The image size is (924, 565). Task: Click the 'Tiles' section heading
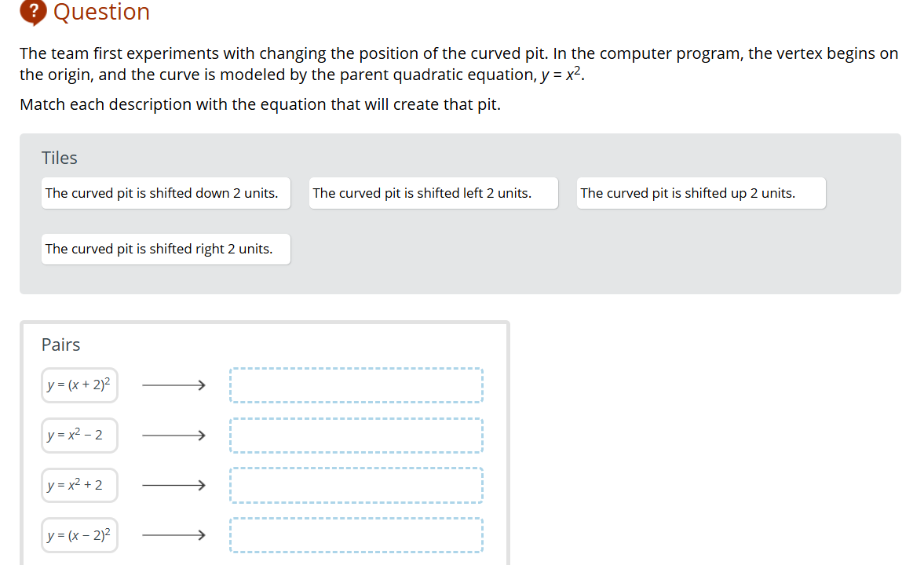coord(60,158)
